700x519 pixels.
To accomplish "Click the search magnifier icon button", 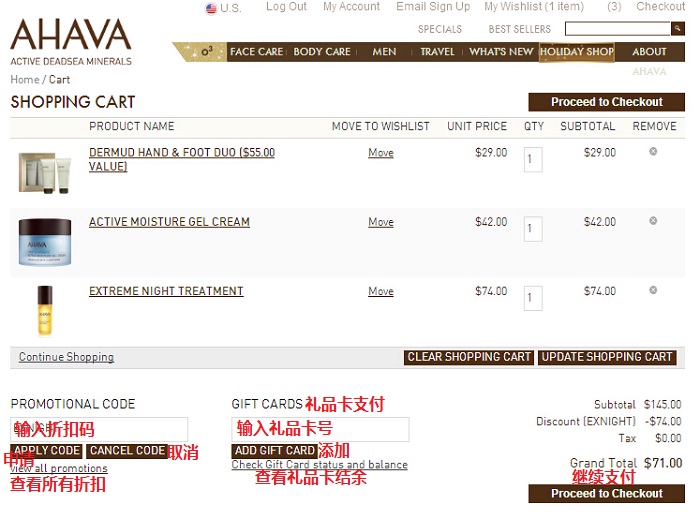I will 677,29.
